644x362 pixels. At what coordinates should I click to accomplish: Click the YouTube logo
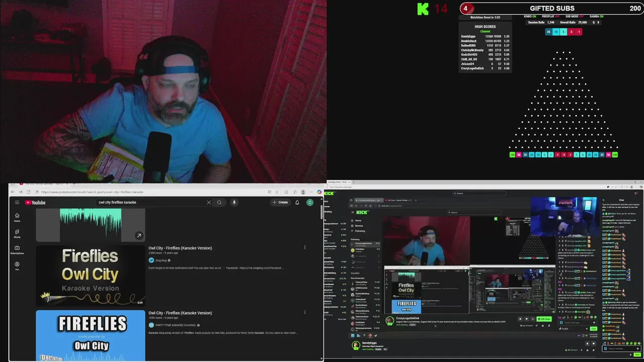pyautogui.click(x=35, y=203)
